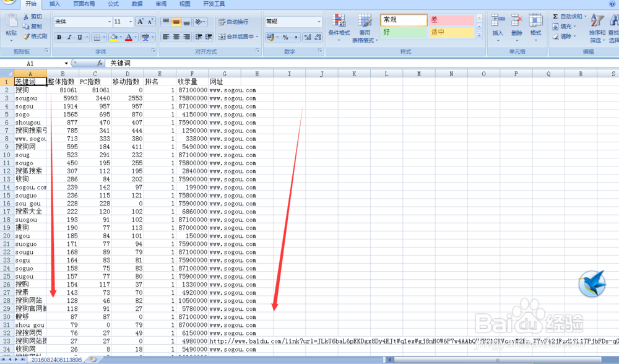Click the Paste (粘贴) clipboard icon

click(x=11, y=22)
